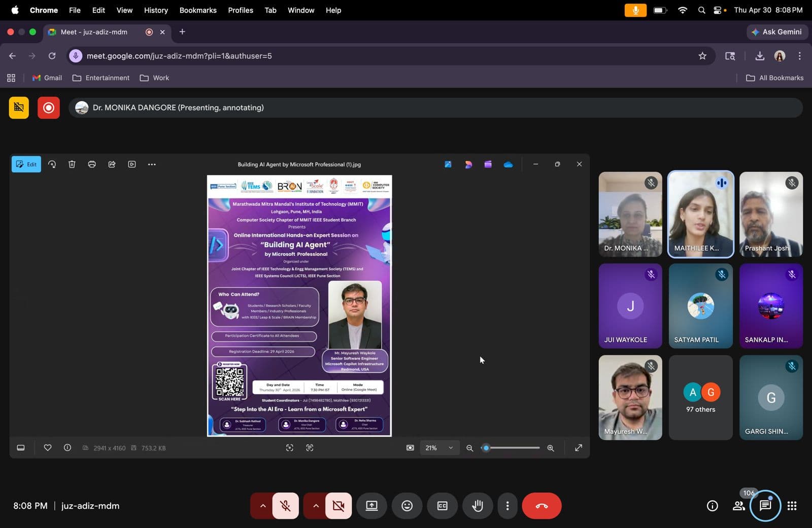Open meeting details info icon
The width and height of the screenshot is (812, 528).
click(x=713, y=506)
